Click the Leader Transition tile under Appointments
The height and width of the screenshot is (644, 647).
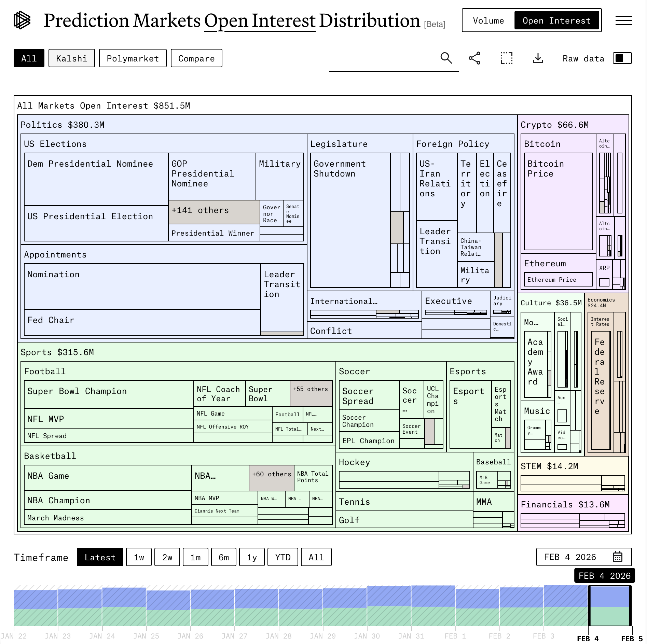282,297
